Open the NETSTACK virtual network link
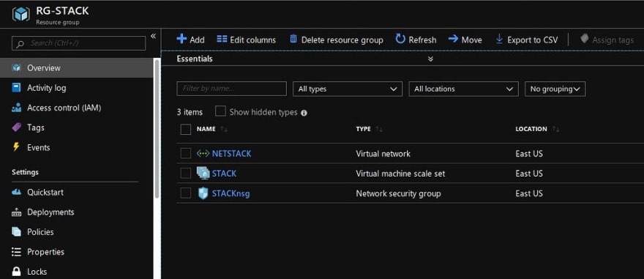 [232, 154]
